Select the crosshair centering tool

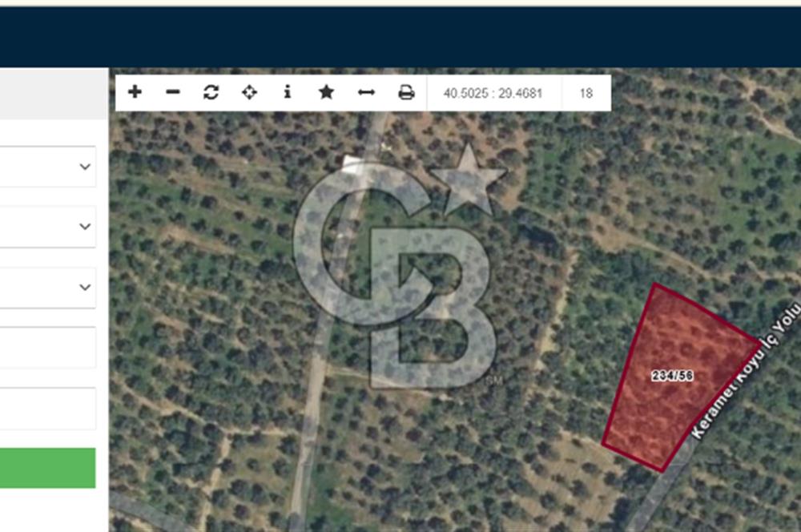coord(249,92)
